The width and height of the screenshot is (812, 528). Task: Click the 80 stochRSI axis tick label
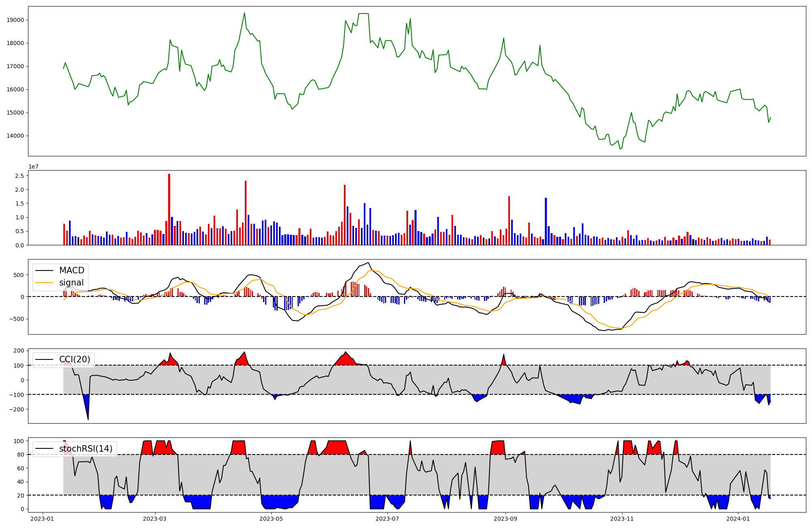click(x=20, y=455)
